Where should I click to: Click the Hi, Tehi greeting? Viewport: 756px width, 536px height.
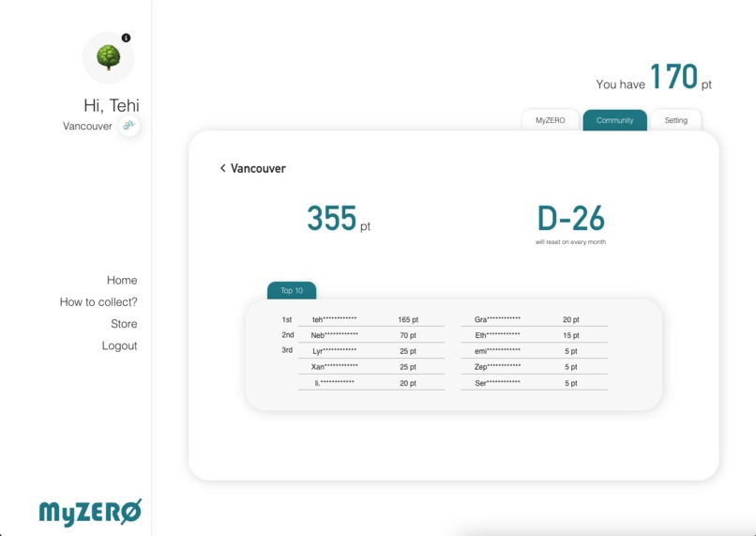112,105
